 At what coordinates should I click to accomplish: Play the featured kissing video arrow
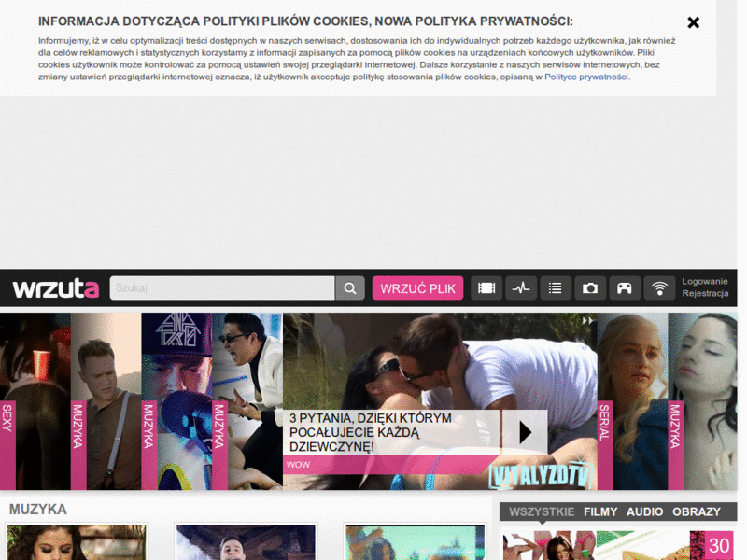coord(525,432)
